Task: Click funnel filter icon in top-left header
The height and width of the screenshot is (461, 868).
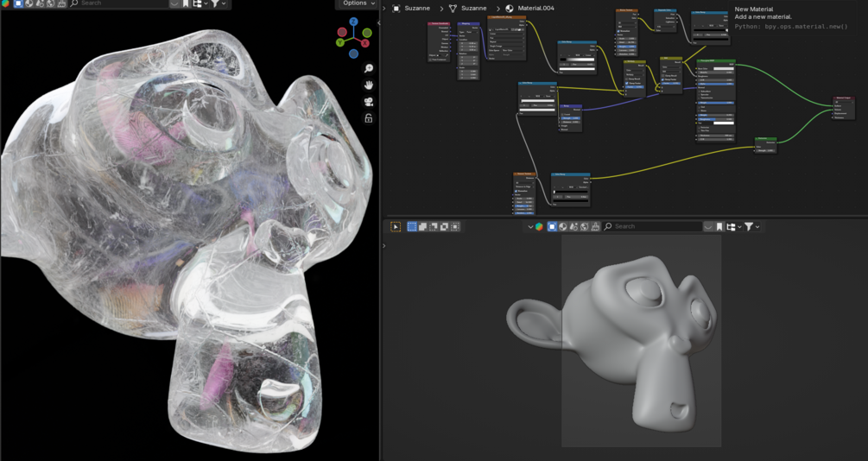Action: coord(215,3)
